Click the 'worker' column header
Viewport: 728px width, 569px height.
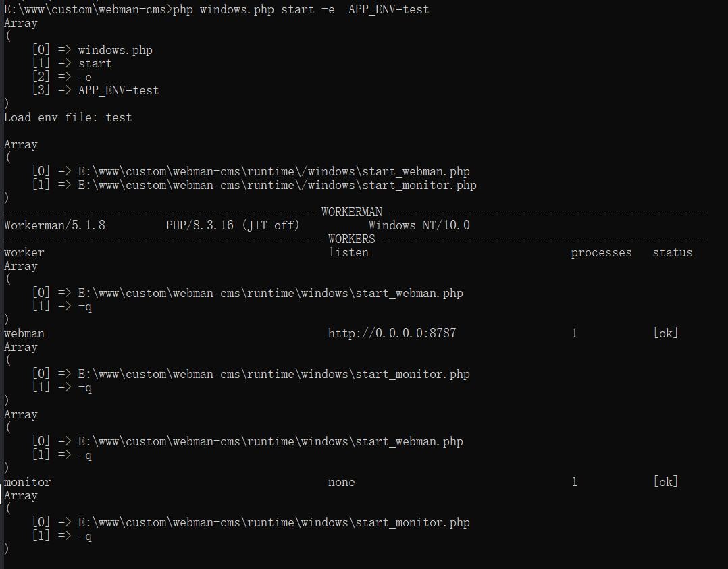click(24, 252)
